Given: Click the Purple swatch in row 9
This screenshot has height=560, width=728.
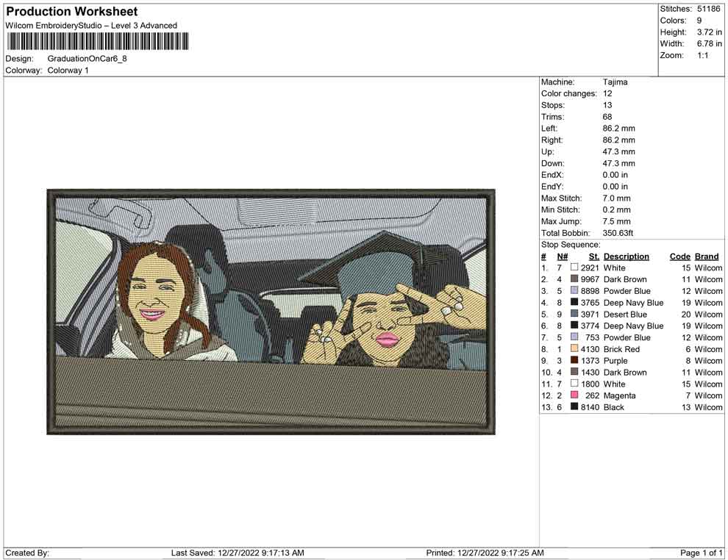Looking at the screenshot, I should click(574, 360).
